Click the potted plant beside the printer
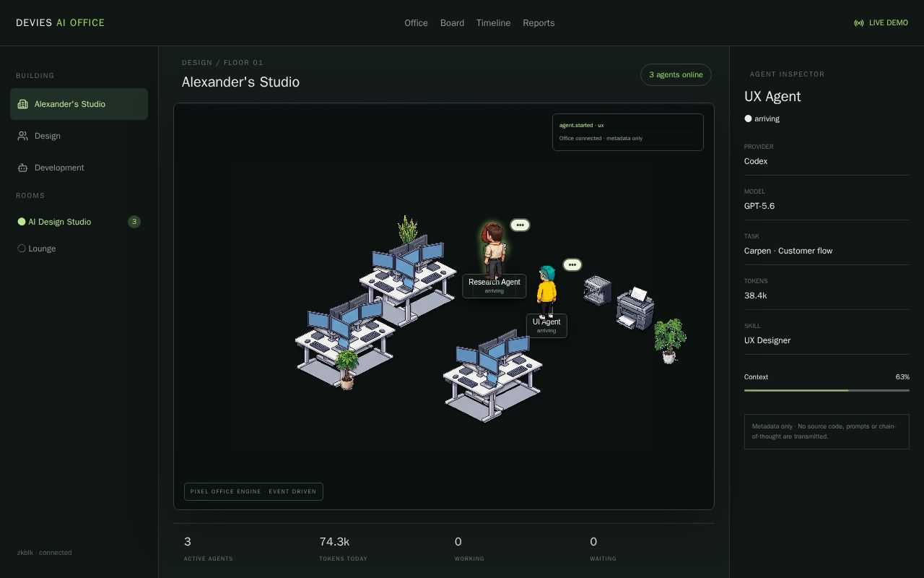Image resolution: width=924 pixels, height=578 pixels. (x=670, y=341)
